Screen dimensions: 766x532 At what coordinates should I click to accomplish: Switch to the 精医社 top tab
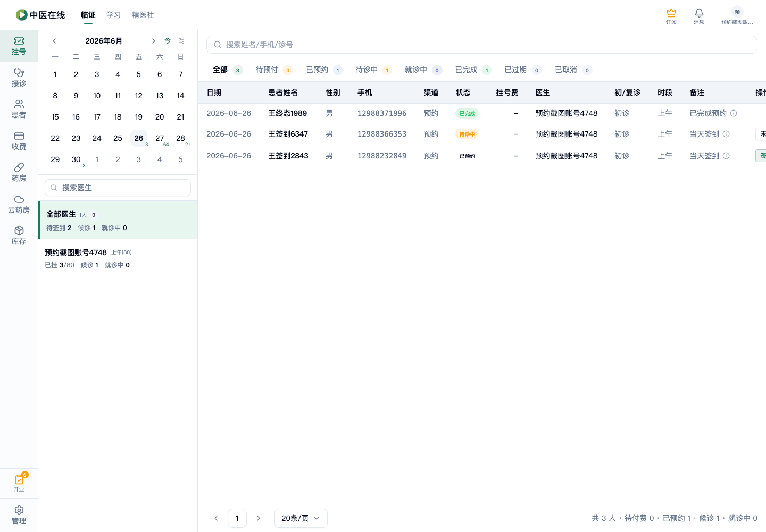point(143,15)
